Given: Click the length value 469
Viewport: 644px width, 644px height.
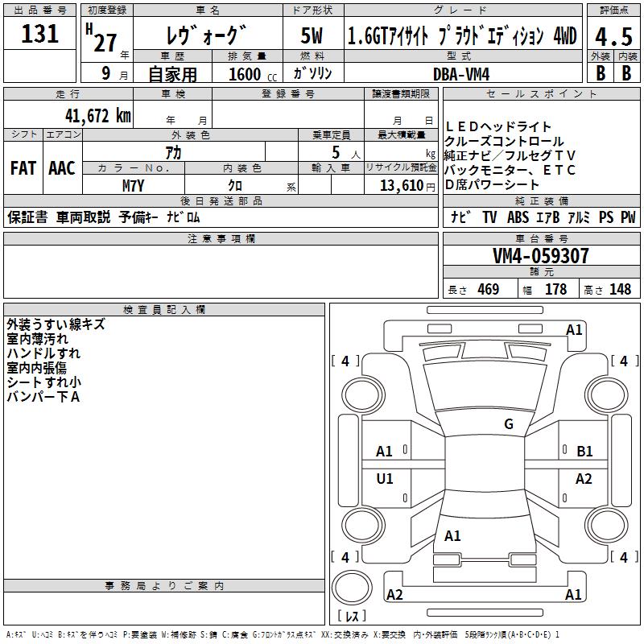Looking at the screenshot, I should pyautogui.click(x=489, y=290).
